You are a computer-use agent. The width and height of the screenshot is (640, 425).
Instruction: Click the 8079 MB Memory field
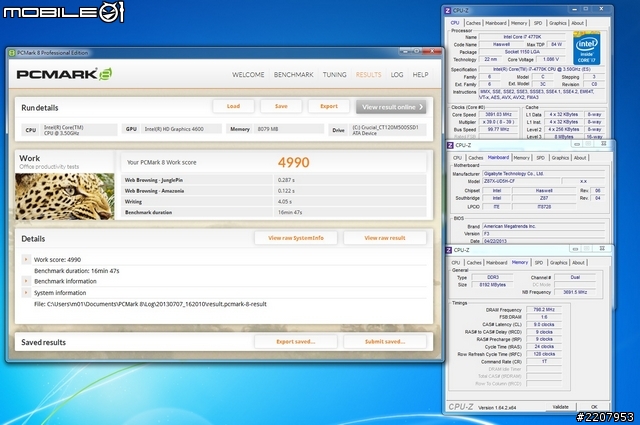[289, 129]
